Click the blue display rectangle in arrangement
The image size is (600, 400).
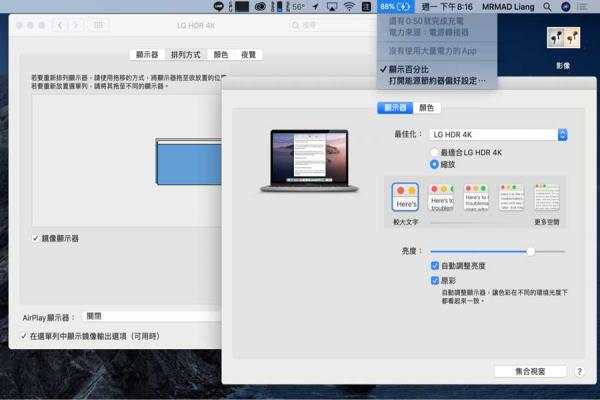coord(189,162)
